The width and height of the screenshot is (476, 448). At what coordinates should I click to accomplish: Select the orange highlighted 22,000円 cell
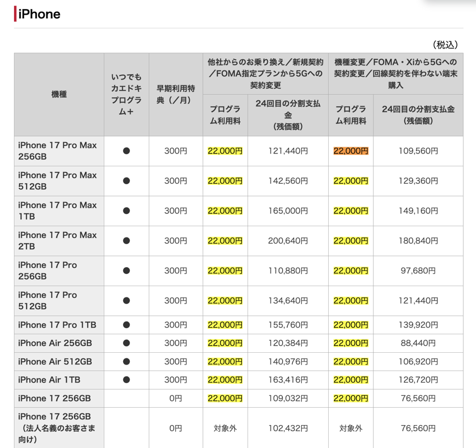351,152
